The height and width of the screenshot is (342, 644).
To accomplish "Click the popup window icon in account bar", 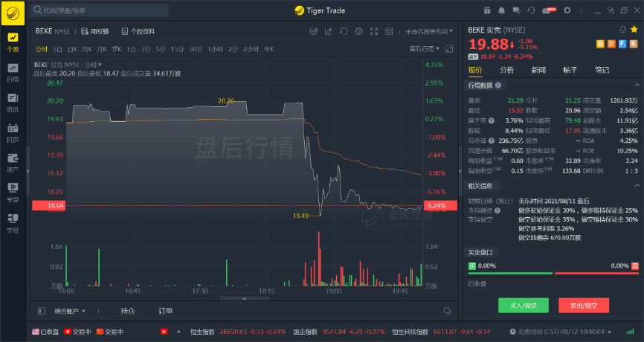I will pos(447,311).
